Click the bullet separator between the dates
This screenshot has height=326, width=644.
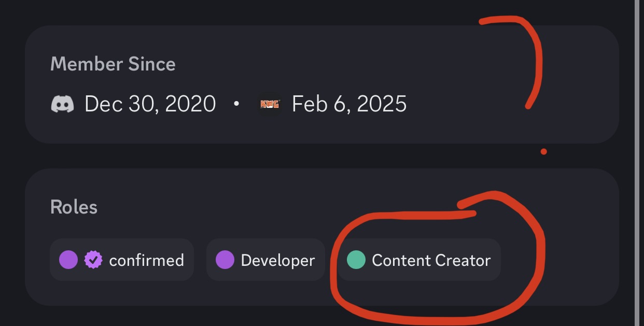point(236,104)
